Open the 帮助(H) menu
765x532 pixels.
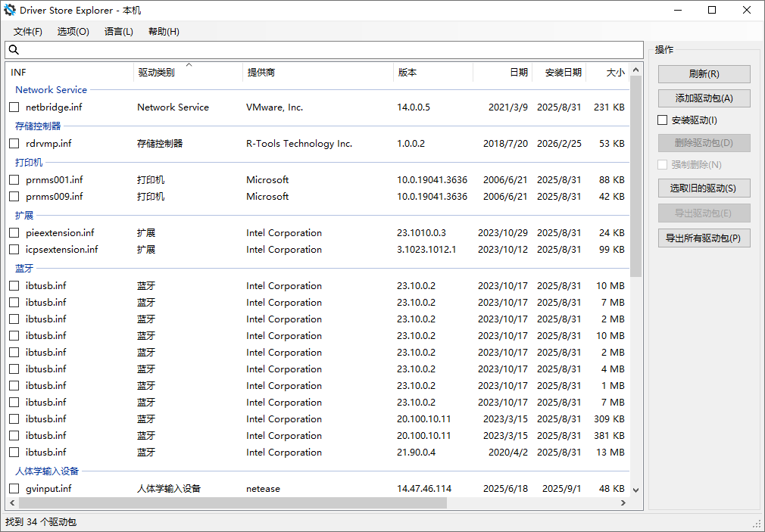(x=163, y=32)
